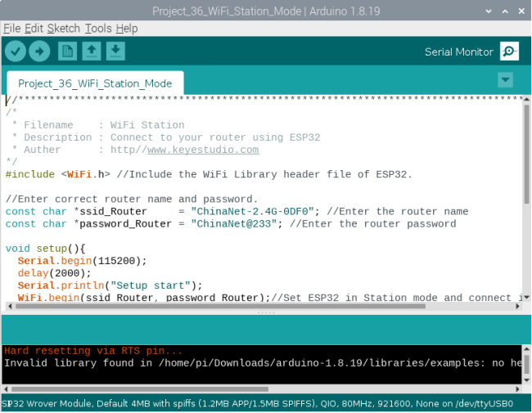Click the editor/console splitter handle dots
The width and height of the screenshot is (532, 413).
pos(266,312)
